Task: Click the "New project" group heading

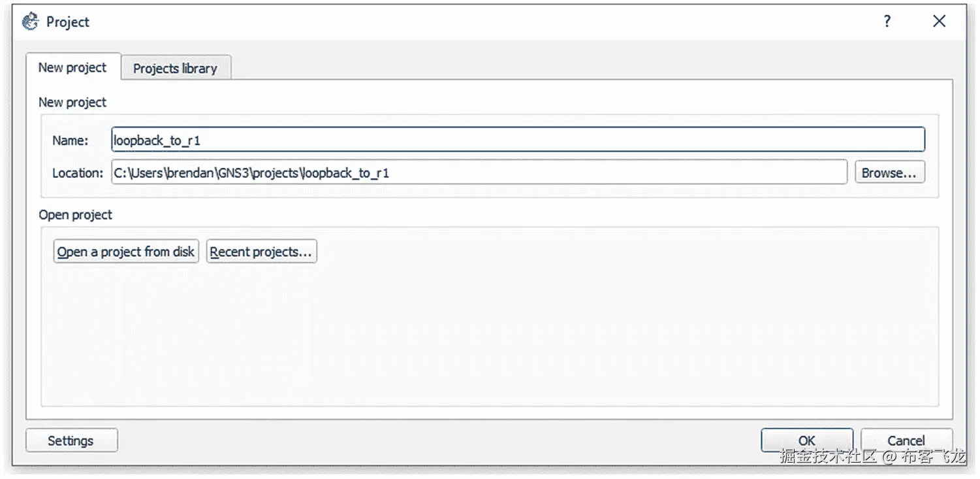Action: pos(72,103)
